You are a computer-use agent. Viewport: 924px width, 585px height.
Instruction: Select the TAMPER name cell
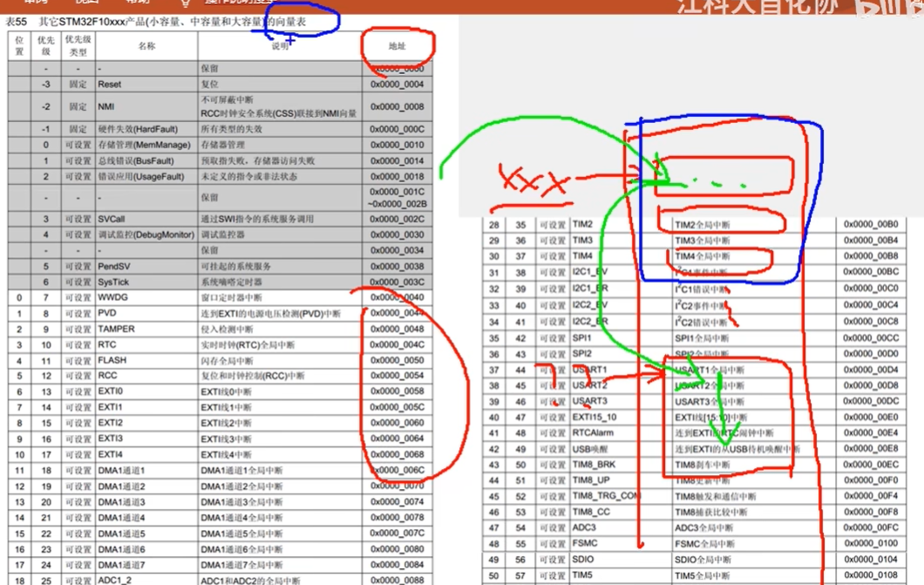(x=146, y=330)
